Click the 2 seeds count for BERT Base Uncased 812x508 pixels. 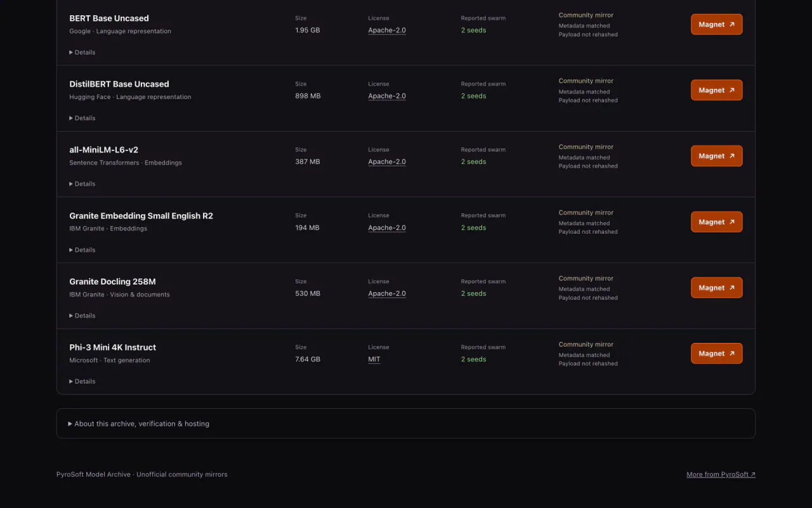tap(474, 30)
